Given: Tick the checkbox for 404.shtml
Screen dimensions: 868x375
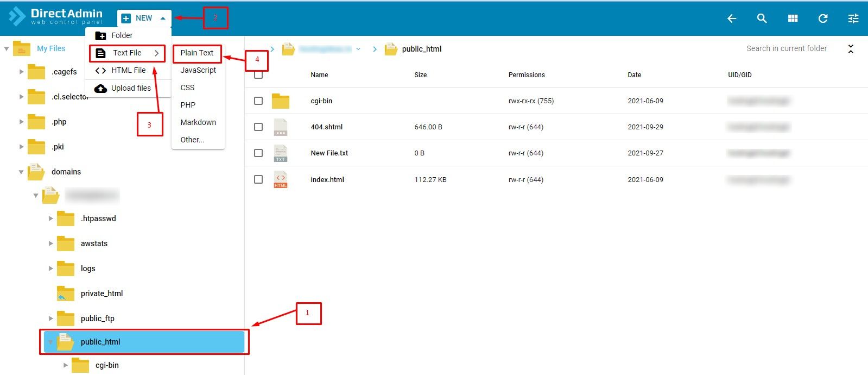Looking at the screenshot, I should click(x=258, y=127).
